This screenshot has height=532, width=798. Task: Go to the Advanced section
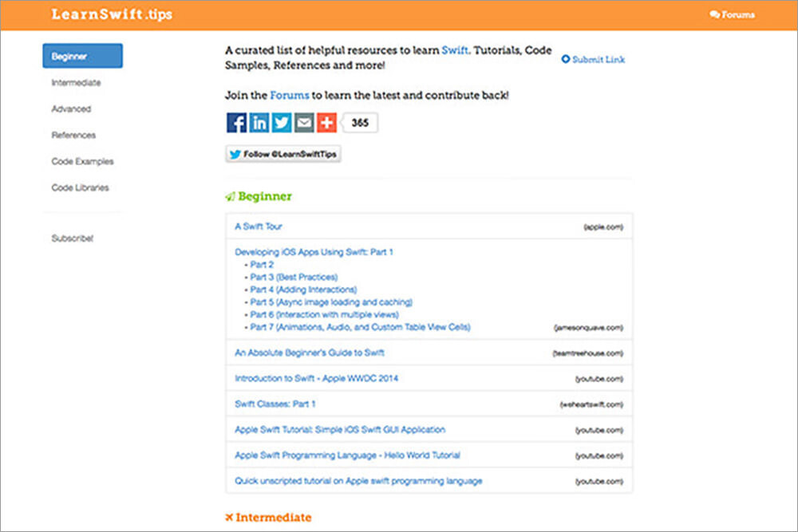pyautogui.click(x=71, y=109)
